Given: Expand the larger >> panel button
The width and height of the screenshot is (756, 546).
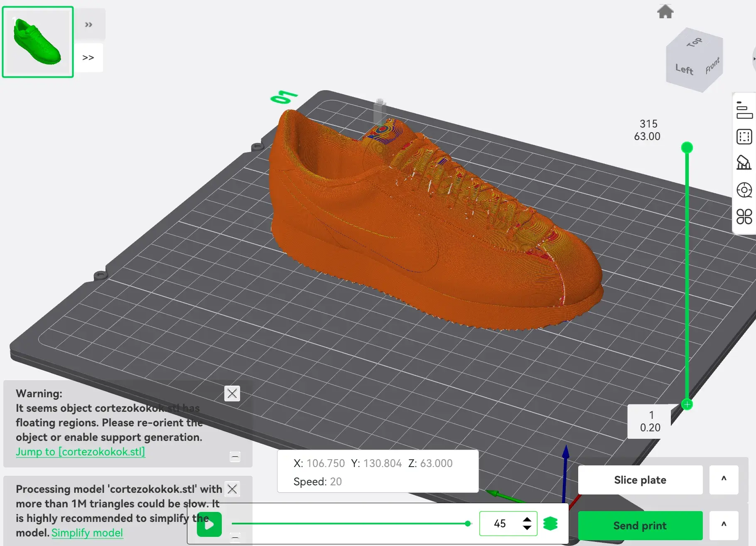Looking at the screenshot, I should (x=88, y=58).
